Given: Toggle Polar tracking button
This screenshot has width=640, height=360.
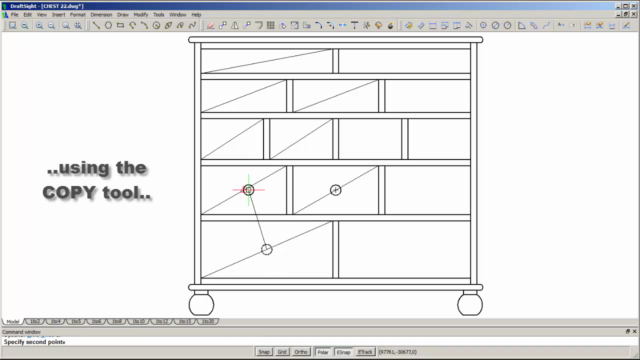Looking at the screenshot, I should pos(323,352).
